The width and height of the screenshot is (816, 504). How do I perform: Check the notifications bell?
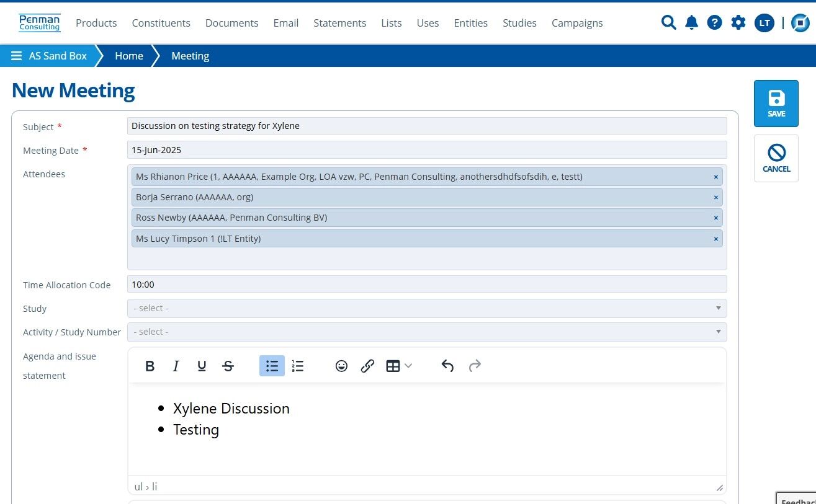(691, 23)
